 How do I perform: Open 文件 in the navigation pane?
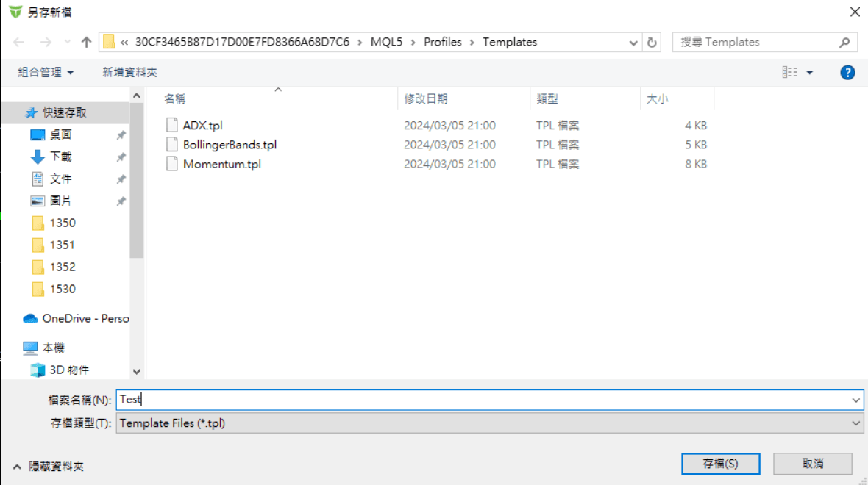coord(60,179)
